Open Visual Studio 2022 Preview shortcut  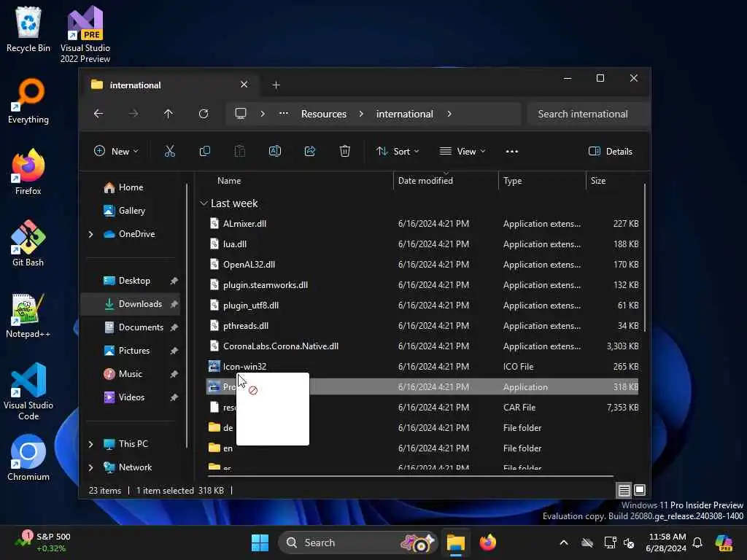pyautogui.click(x=85, y=34)
